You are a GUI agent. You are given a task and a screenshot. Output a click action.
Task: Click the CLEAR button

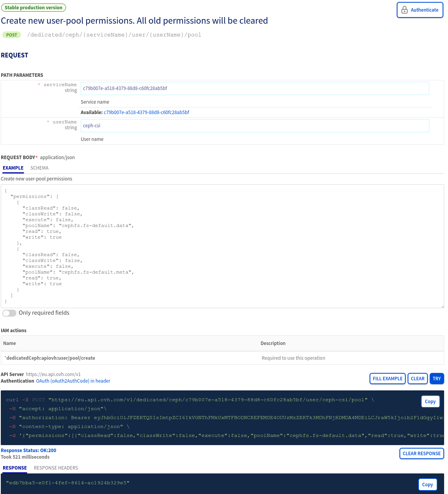coord(417,378)
